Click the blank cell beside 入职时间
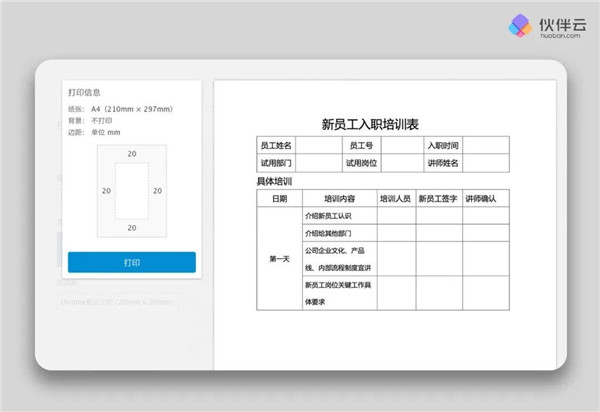This screenshot has height=412, width=600. click(485, 146)
